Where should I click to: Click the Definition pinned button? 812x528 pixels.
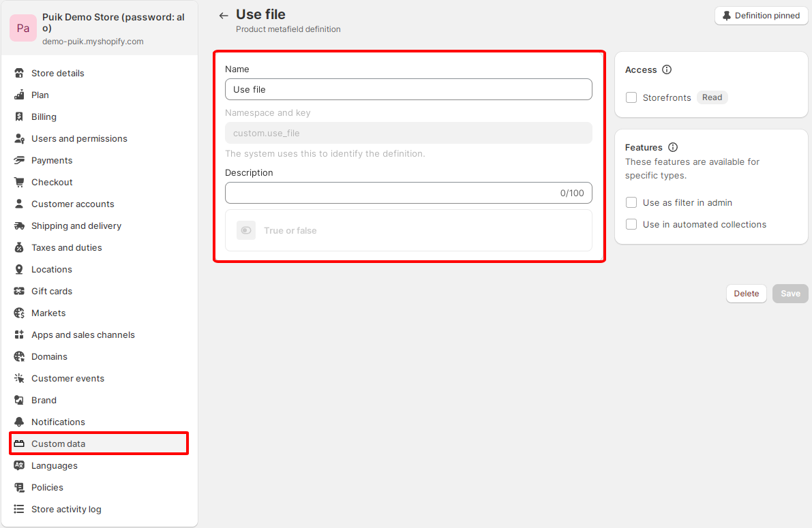[761, 16]
